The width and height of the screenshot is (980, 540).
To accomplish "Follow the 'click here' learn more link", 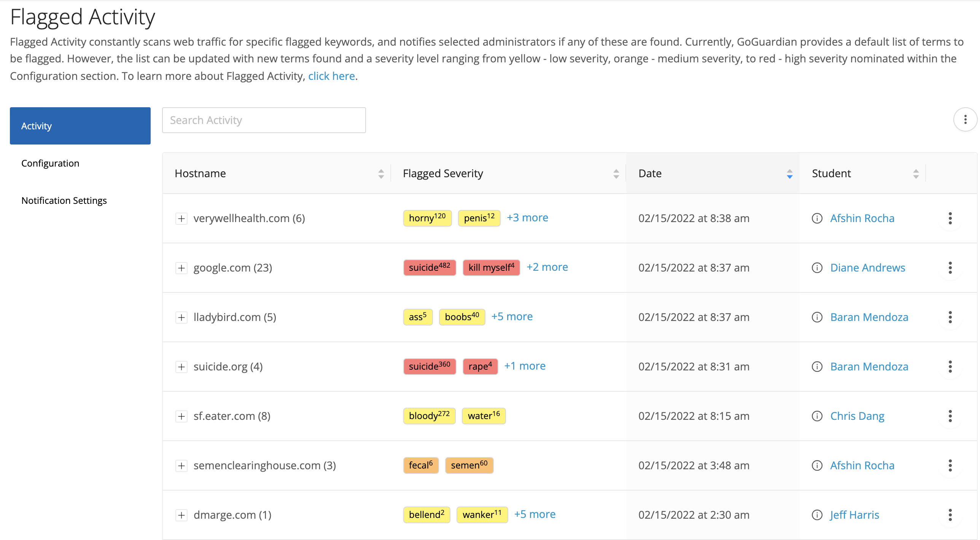I will [x=331, y=76].
